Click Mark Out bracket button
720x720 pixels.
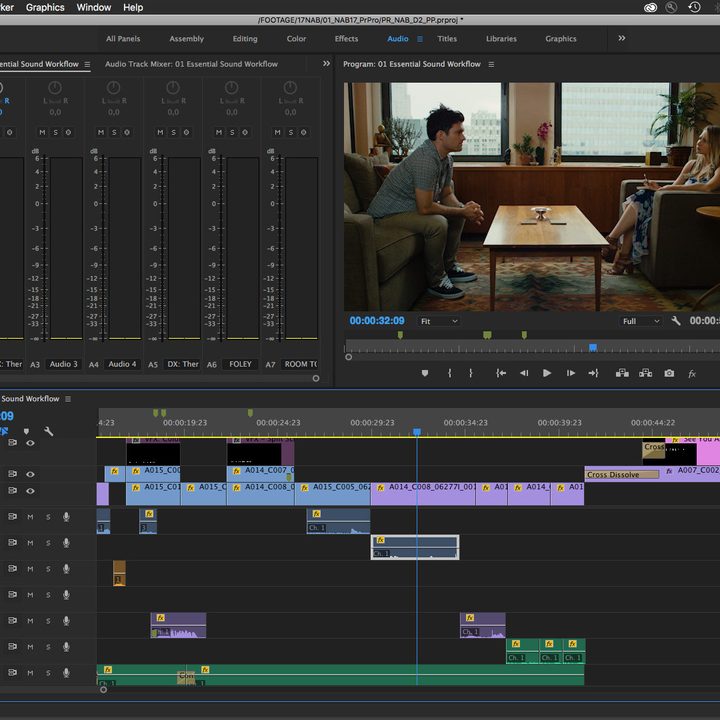pyautogui.click(x=471, y=373)
